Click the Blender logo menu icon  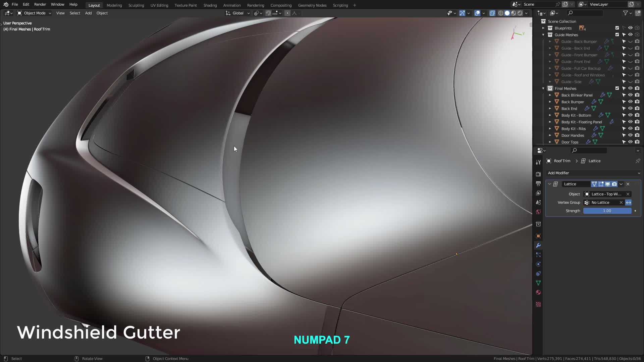(x=6, y=4)
